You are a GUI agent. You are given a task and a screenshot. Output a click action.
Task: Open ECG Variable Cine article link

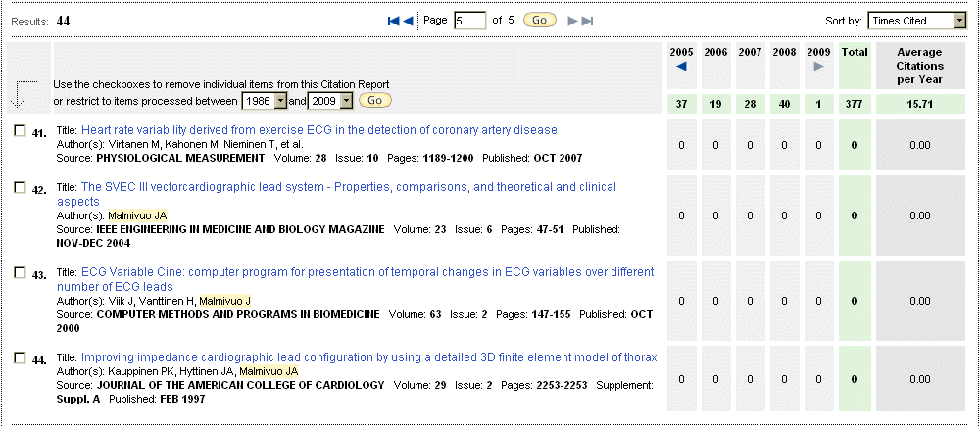tap(367, 272)
